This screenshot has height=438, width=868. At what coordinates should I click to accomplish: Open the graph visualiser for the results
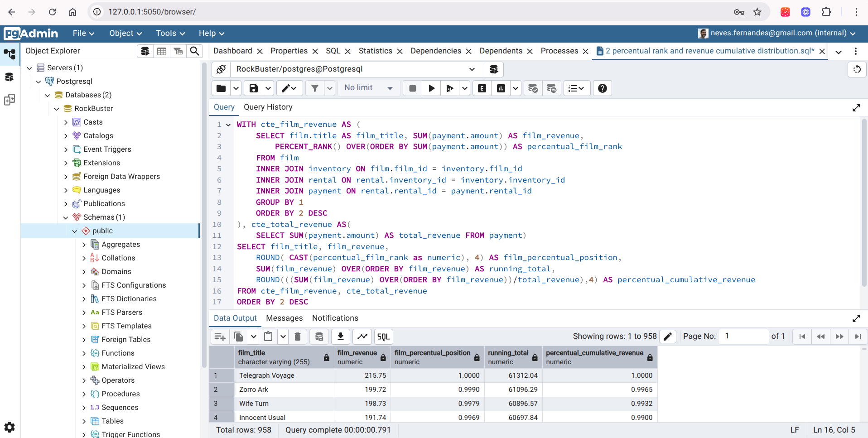[x=362, y=337]
